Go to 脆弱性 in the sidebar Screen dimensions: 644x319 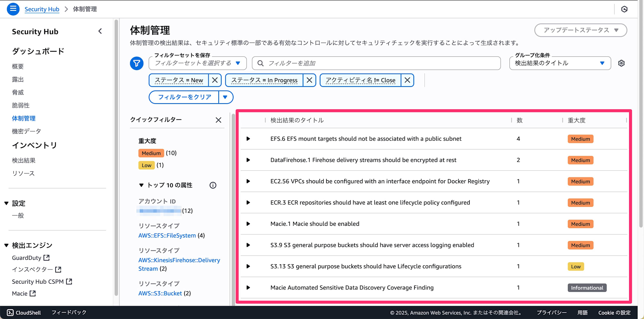pyautogui.click(x=21, y=105)
